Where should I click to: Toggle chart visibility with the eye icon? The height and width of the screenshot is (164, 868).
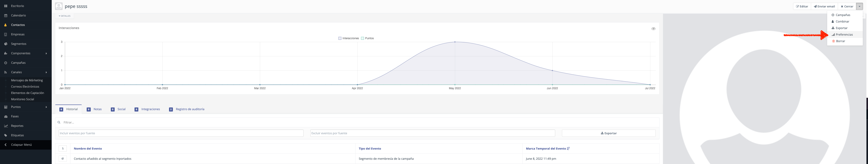(x=653, y=29)
